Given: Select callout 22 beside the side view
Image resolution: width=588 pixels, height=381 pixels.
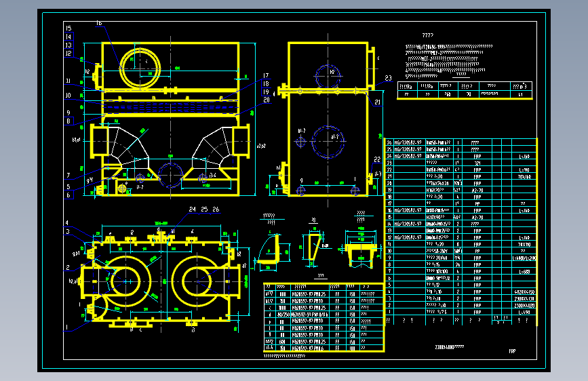Looking at the screenshot, I should [x=377, y=160].
